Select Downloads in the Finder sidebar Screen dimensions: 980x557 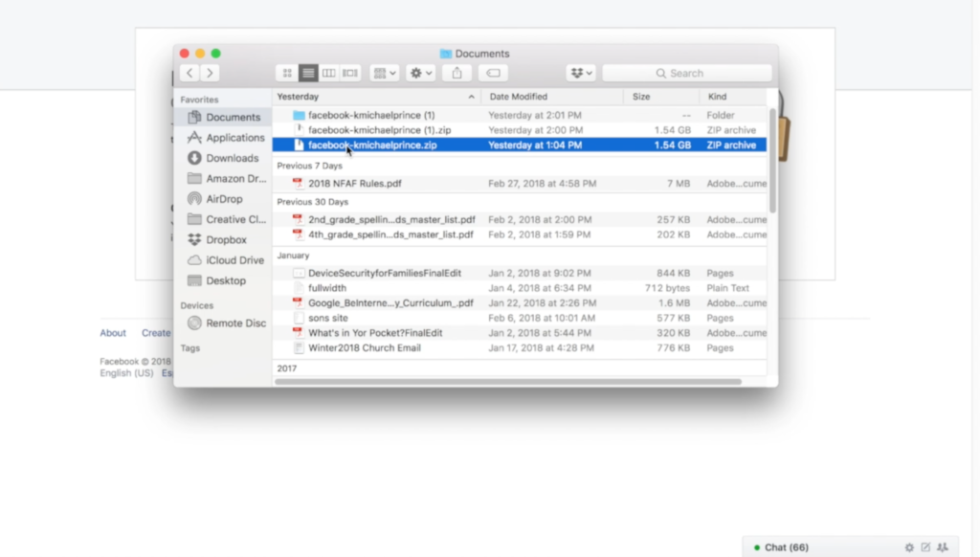(232, 158)
